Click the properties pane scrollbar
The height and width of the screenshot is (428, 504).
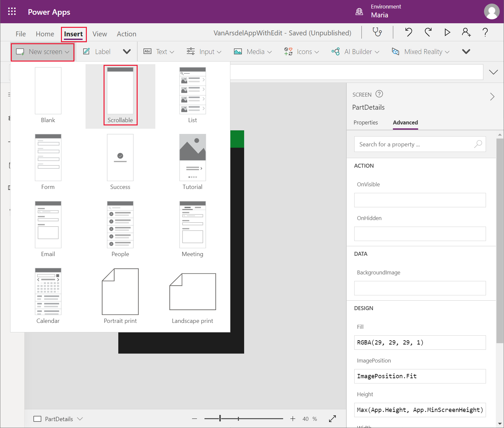pos(500,241)
